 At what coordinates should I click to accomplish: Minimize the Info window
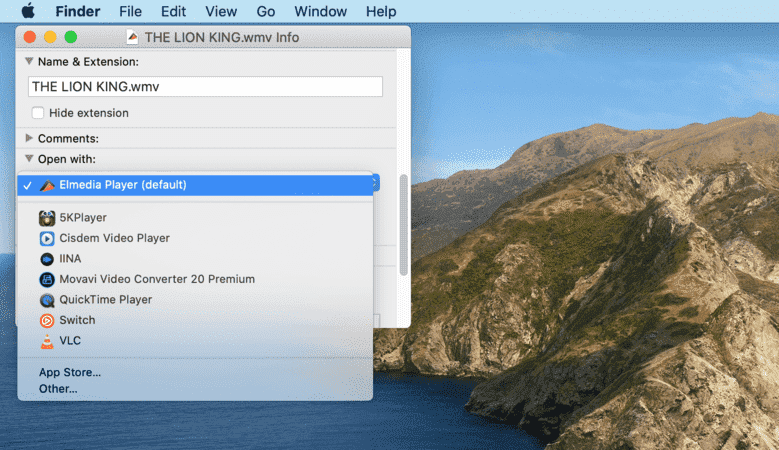[x=50, y=37]
